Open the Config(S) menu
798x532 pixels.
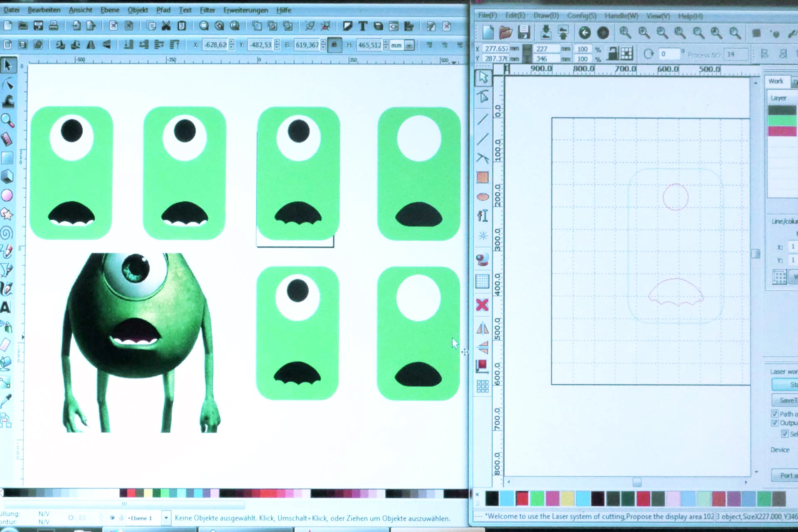[581, 16]
